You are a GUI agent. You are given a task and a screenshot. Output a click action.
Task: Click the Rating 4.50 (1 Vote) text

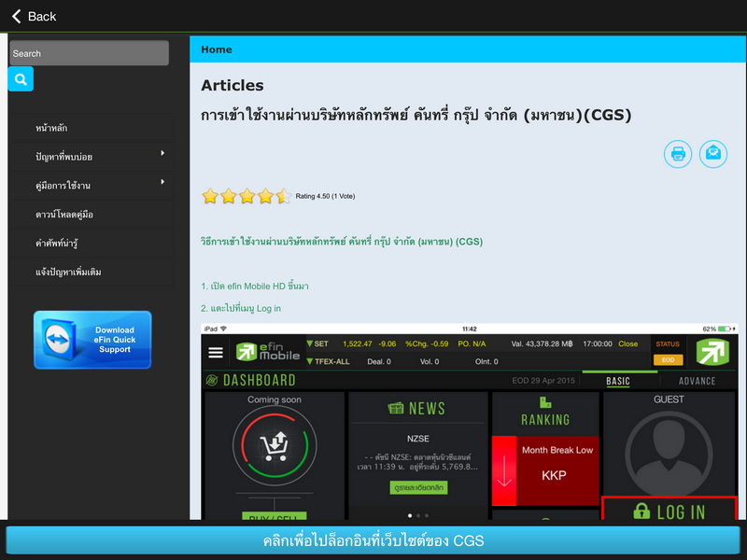point(325,196)
